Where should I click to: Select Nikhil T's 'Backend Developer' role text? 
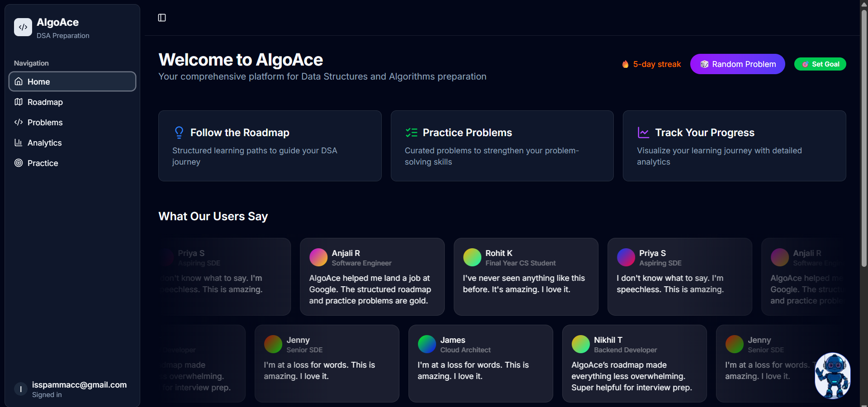click(x=626, y=350)
